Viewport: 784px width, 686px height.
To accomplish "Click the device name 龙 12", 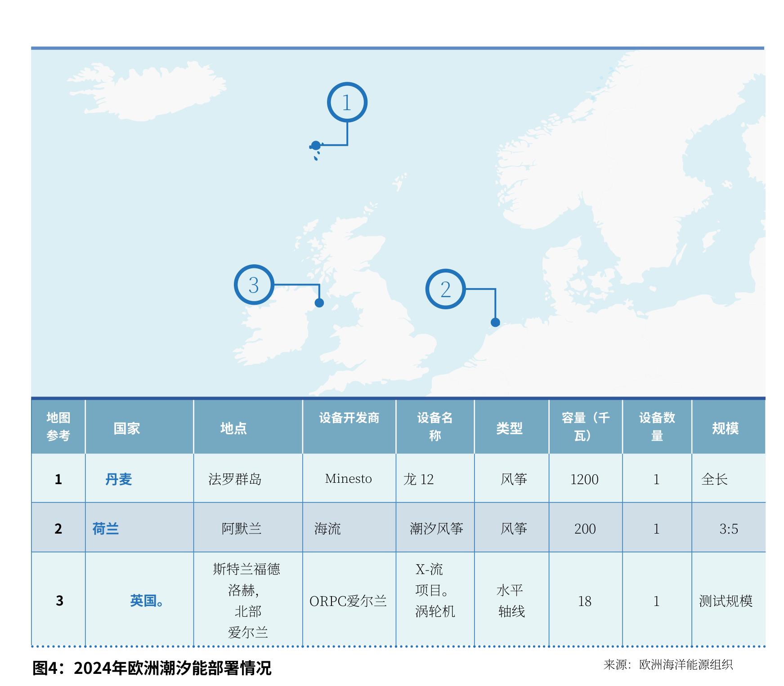I will pyautogui.click(x=419, y=479).
